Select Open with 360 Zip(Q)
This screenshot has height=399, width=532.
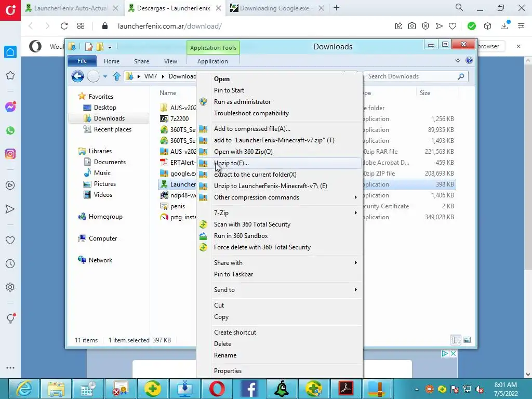pos(279,152)
